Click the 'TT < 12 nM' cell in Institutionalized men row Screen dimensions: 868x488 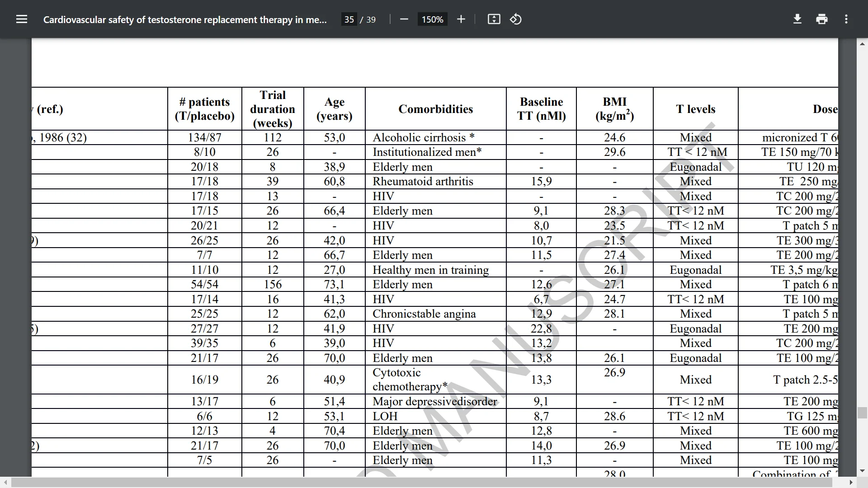coord(696,152)
